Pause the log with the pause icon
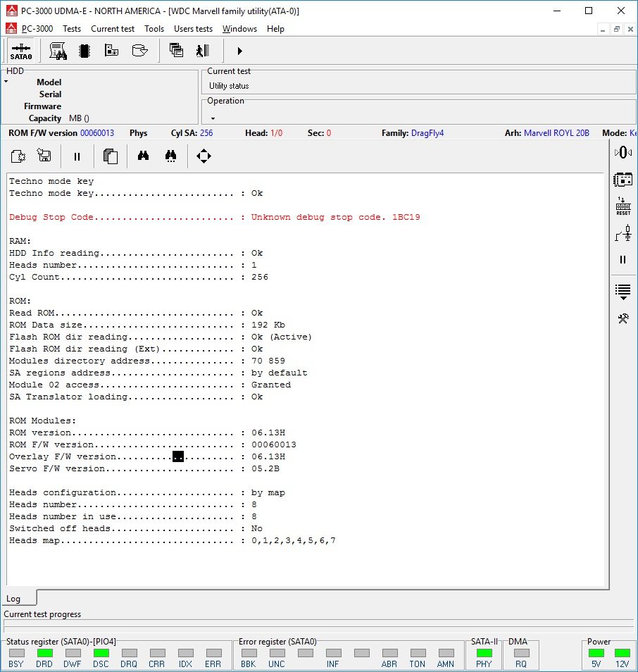638x672 pixels. (x=77, y=156)
